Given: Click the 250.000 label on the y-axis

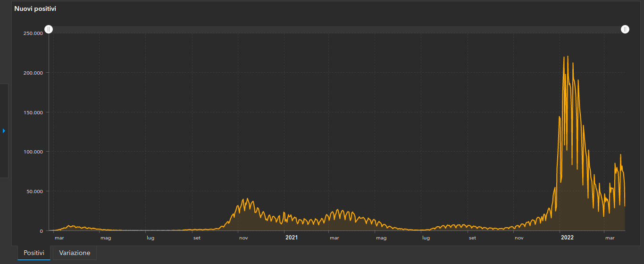Looking at the screenshot, I should pyautogui.click(x=33, y=33).
